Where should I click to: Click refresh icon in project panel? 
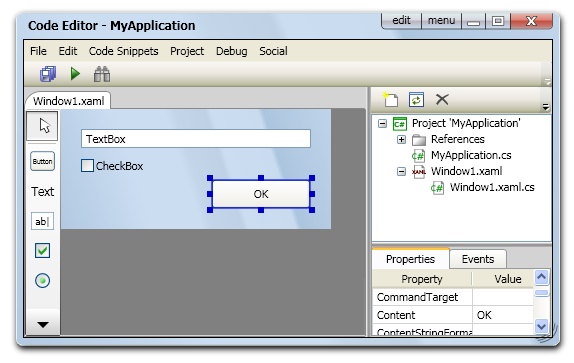point(416,99)
